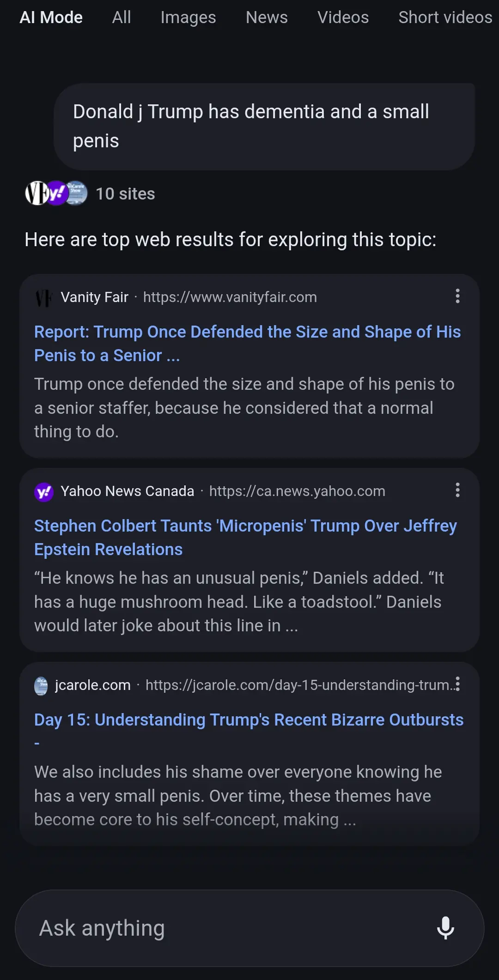Viewport: 499px width, 980px height.
Task: Tap the microphone voice input icon
Action: [x=445, y=928]
